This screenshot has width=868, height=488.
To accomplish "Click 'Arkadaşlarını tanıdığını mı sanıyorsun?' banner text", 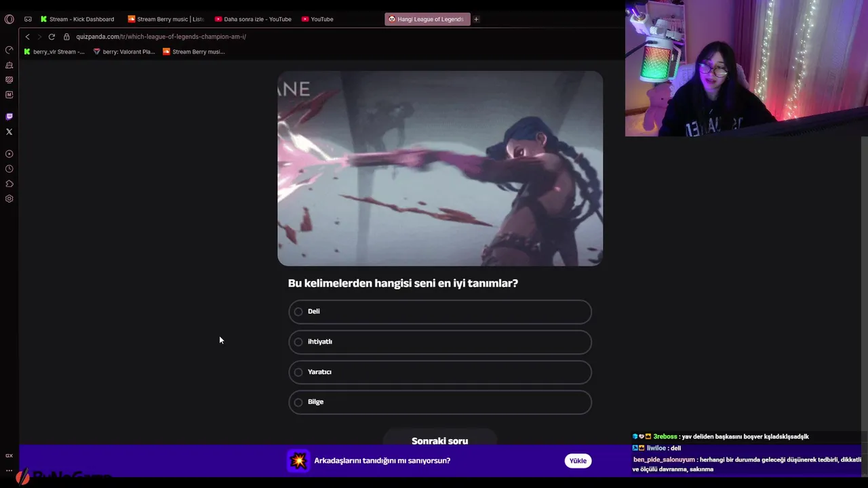I will [x=382, y=461].
